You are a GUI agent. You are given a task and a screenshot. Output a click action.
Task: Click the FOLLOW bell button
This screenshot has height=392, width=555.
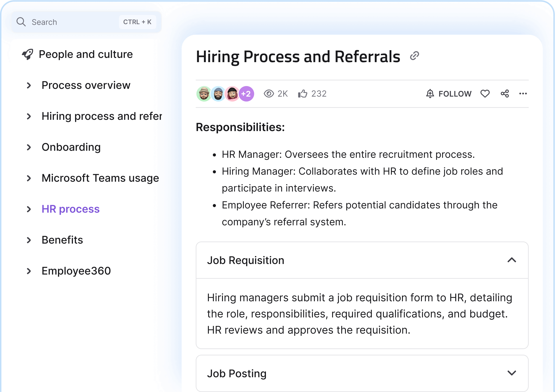tap(448, 94)
